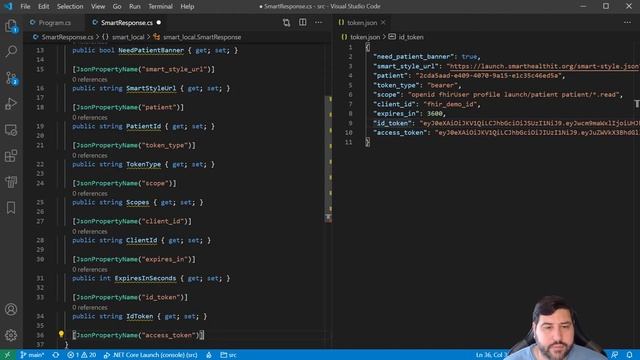Show references above PatientId property
The width and height of the screenshot is (640, 360).
pyautogui.click(x=90, y=117)
